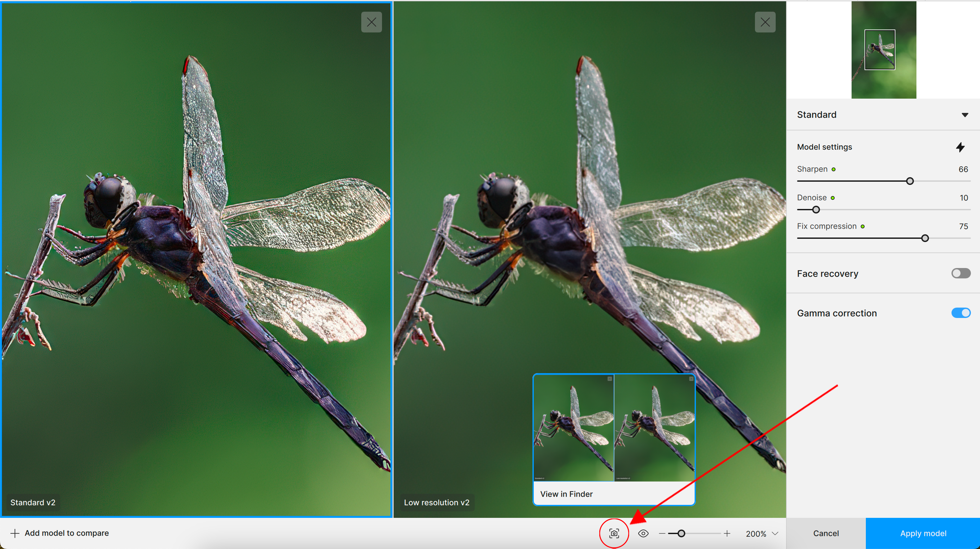Click the Sharpen slider handle
Viewport: 980px width, 549px height.
(x=910, y=181)
